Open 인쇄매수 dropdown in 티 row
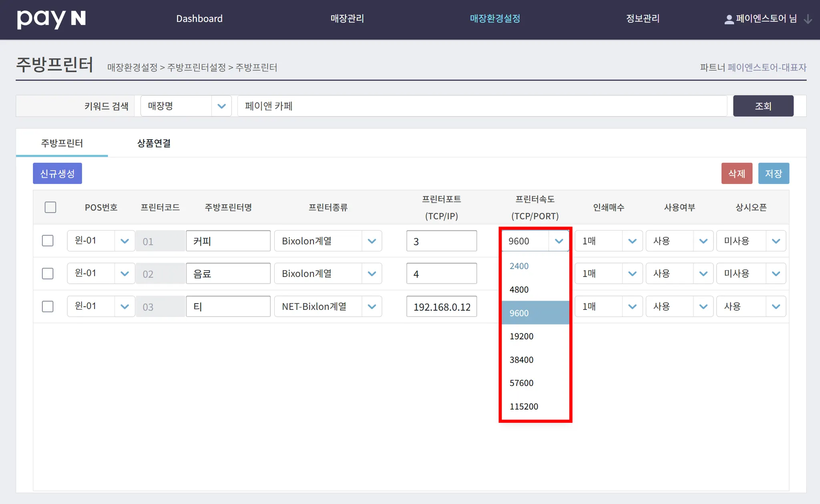 tap(632, 307)
